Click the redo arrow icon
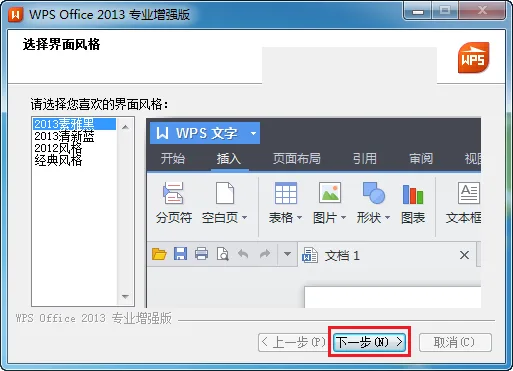This screenshot has width=513, height=371. [x=265, y=254]
